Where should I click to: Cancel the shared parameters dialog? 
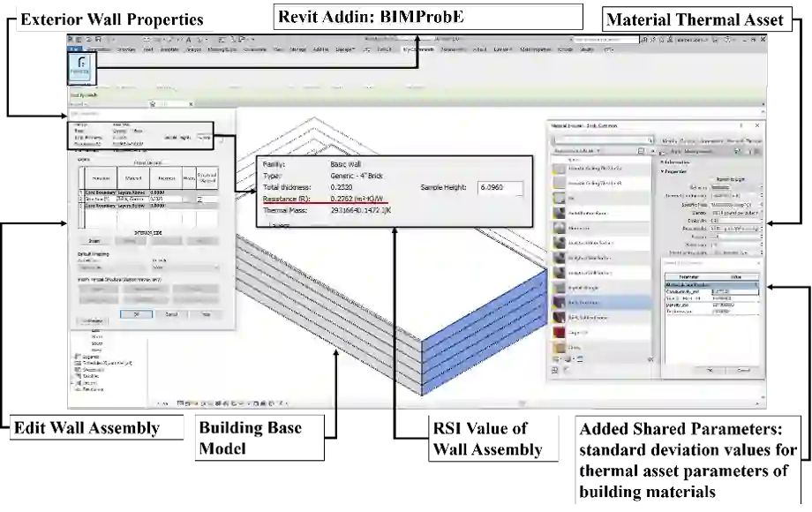pos(743,370)
